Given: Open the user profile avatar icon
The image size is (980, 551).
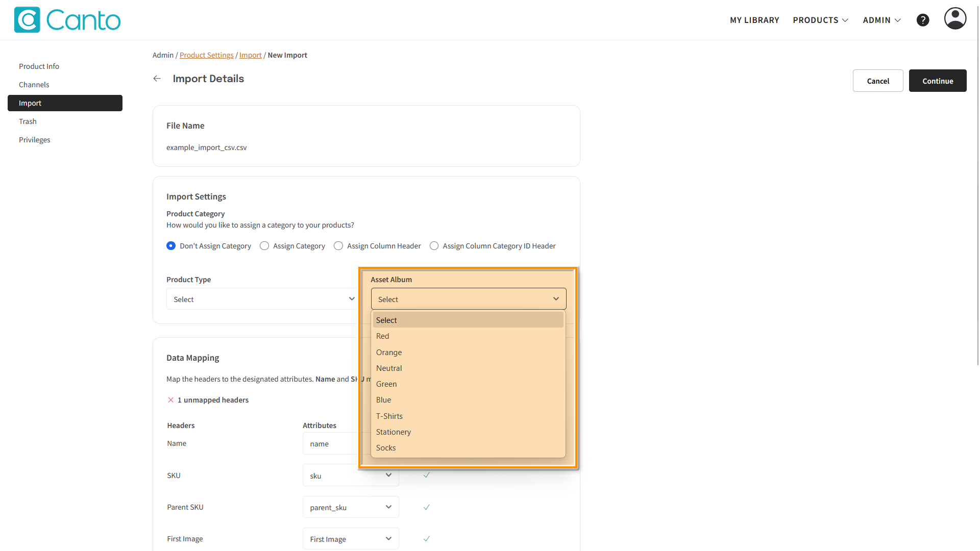Looking at the screenshot, I should [954, 19].
